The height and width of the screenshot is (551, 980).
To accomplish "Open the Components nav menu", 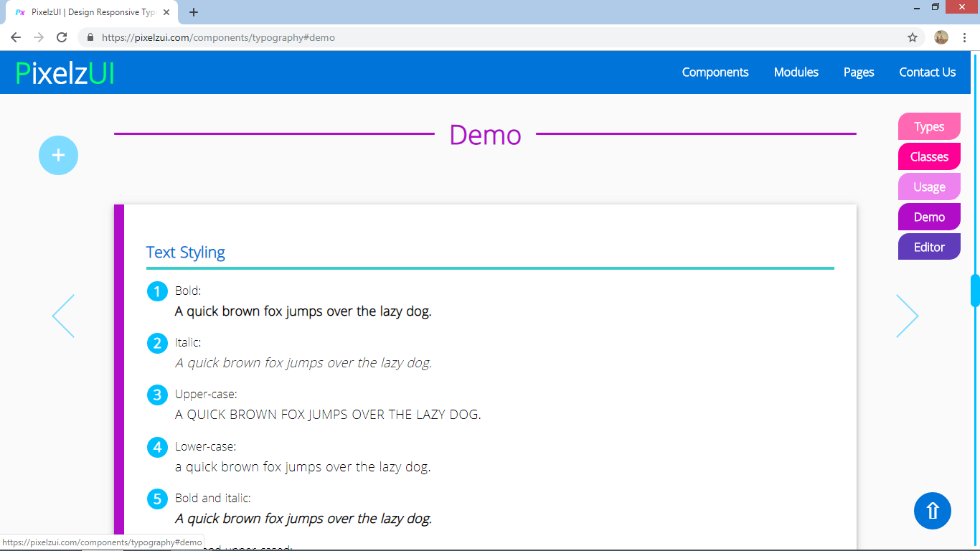I will pyautogui.click(x=715, y=72).
